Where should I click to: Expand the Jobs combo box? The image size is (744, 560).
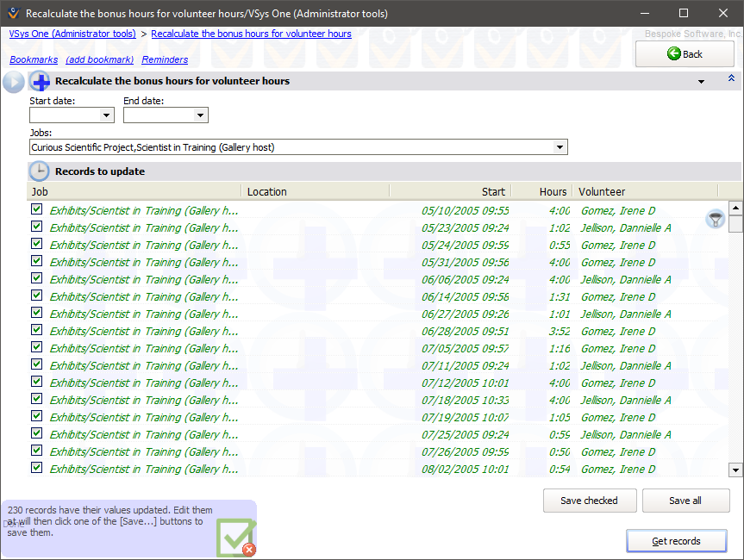point(560,147)
